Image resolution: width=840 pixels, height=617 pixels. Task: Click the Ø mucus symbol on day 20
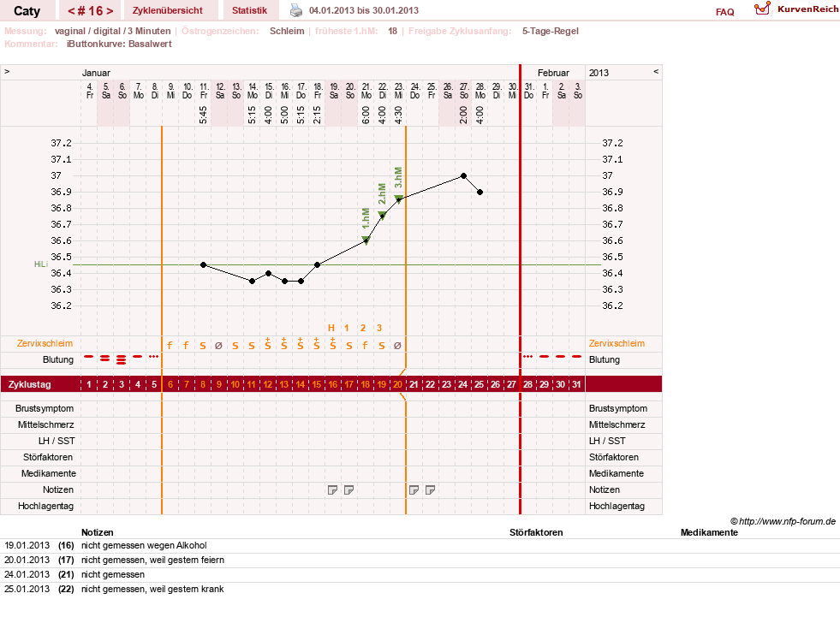pyautogui.click(x=397, y=346)
